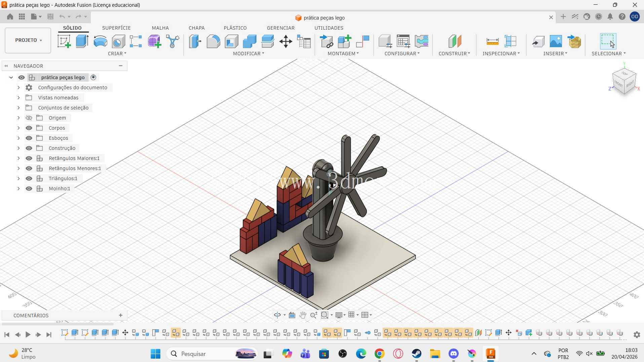The image size is (644, 362).
Task: Select the Offset Face tool
Action: pyautogui.click(x=268, y=41)
